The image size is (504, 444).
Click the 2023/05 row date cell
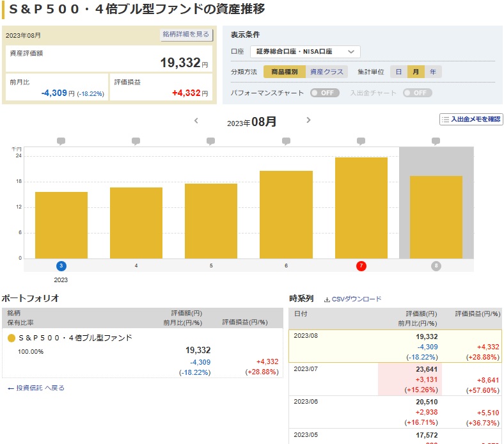point(306,435)
